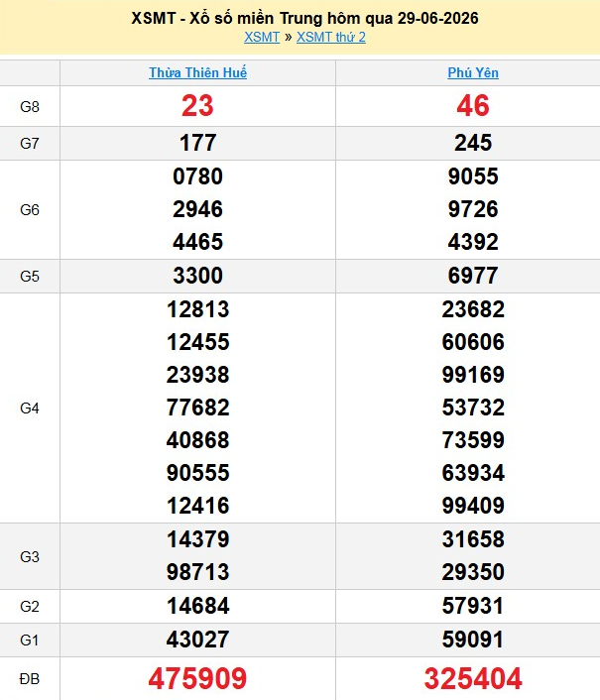The width and height of the screenshot is (600, 700).
Task: Click the G3 row label
Action: tap(30, 556)
